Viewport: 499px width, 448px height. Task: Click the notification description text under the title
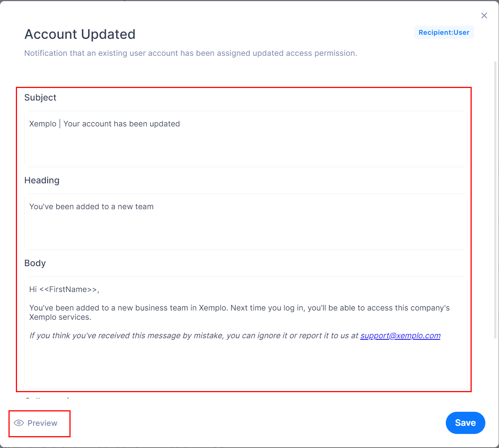191,53
